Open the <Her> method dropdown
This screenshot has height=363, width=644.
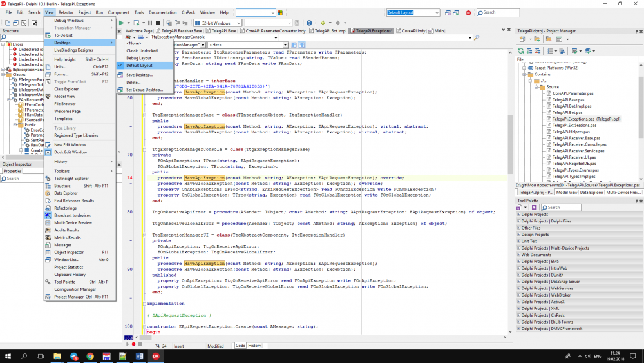coord(285,44)
